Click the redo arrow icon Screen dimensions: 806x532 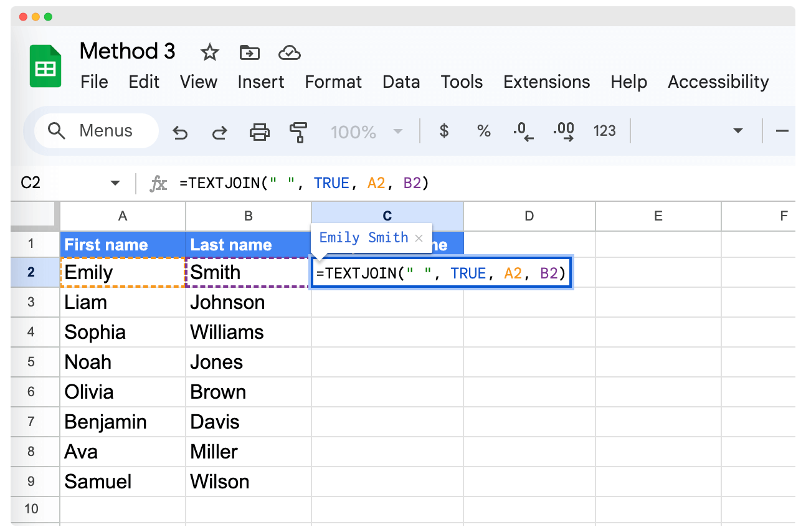click(219, 132)
